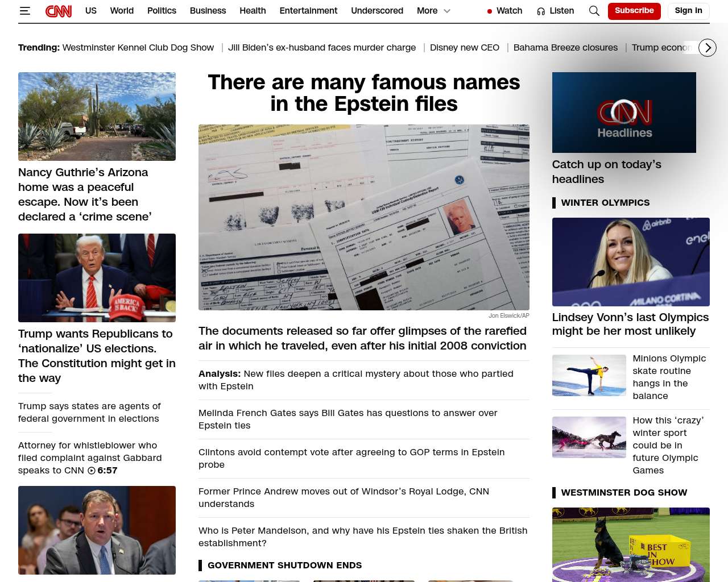Click the Subscribe button

pos(634,11)
